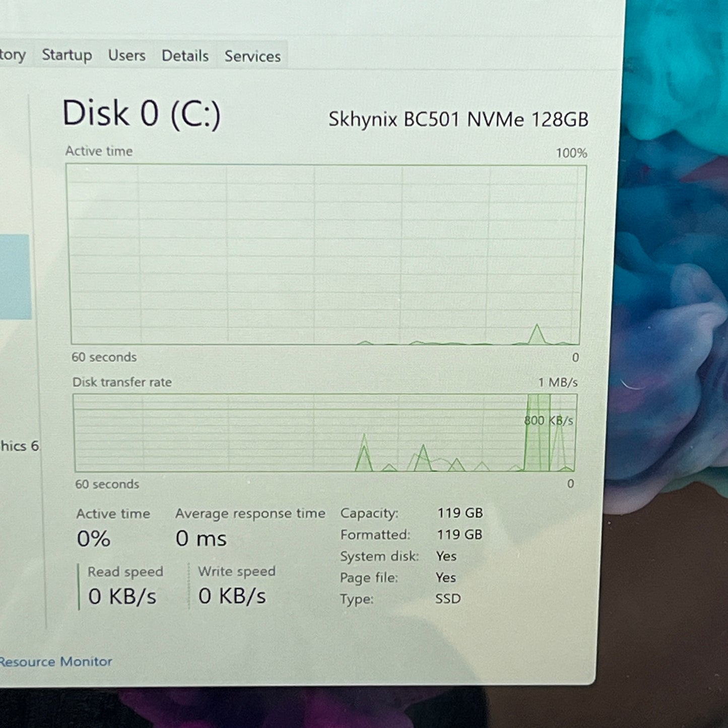Click the Type SSD entry
Image resolution: width=728 pixels, height=728 pixels.
click(x=400, y=599)
